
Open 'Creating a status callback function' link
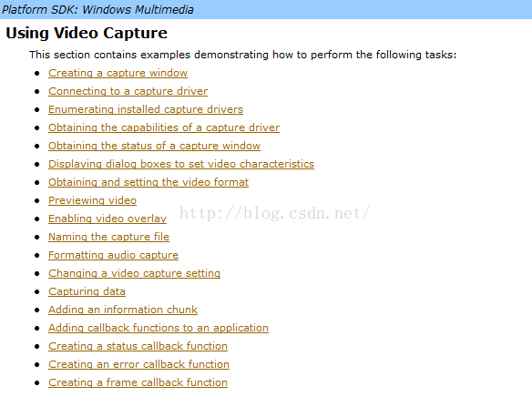pos(138,346)
